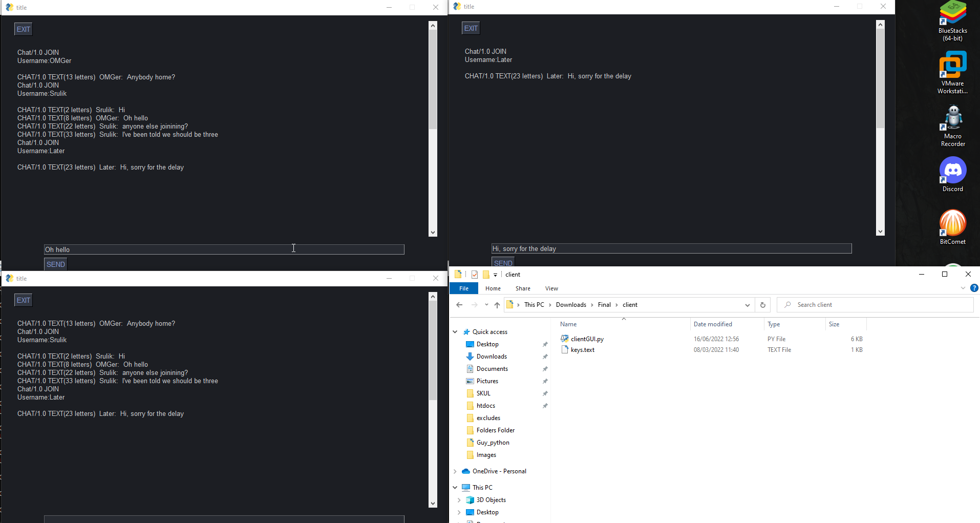
Task: Collapse This PC tree node
Action: click(x=455, y=488)
